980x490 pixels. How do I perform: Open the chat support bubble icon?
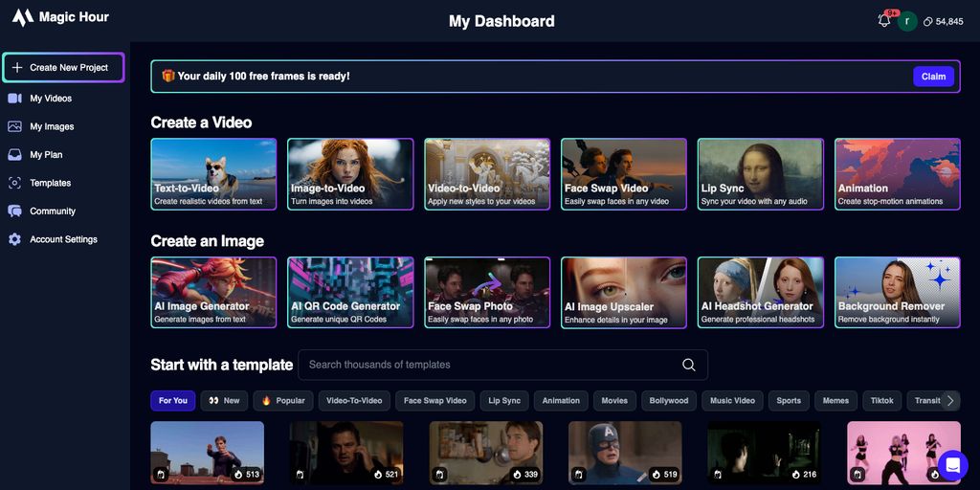pos(952,465)
